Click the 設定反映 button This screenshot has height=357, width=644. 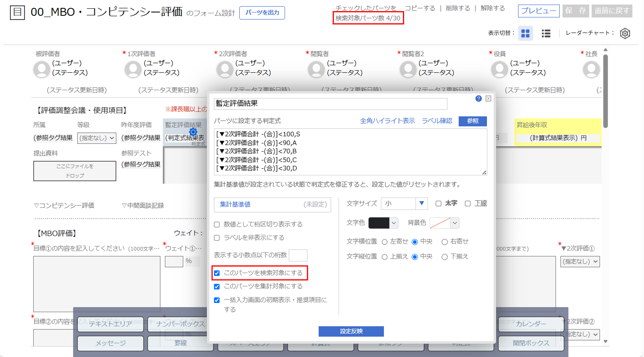point(351,331)
